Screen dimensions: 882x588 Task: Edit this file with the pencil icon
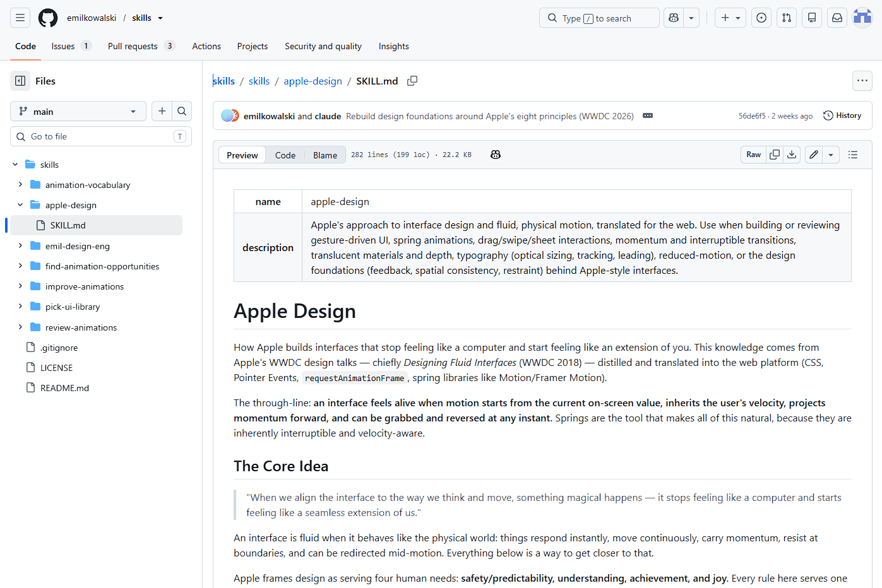814,155
